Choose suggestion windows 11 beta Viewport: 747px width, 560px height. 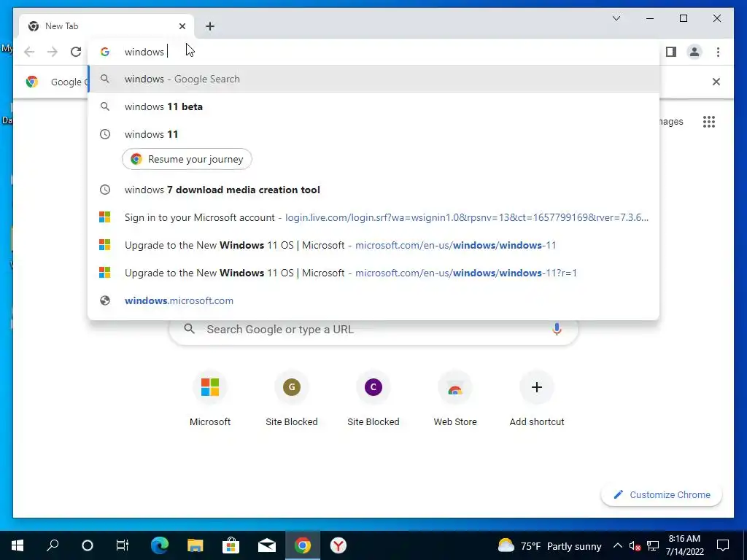click(373, 106)
